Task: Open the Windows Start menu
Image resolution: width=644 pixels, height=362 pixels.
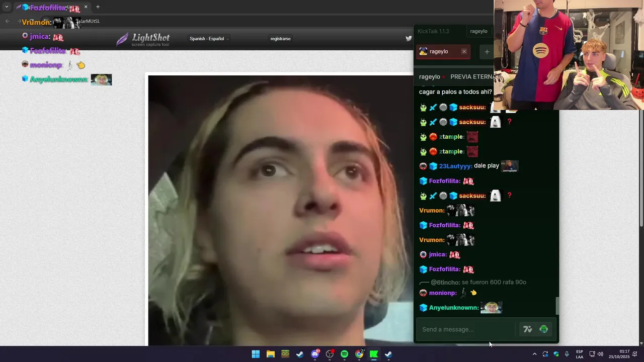Action: coord(256,354)
